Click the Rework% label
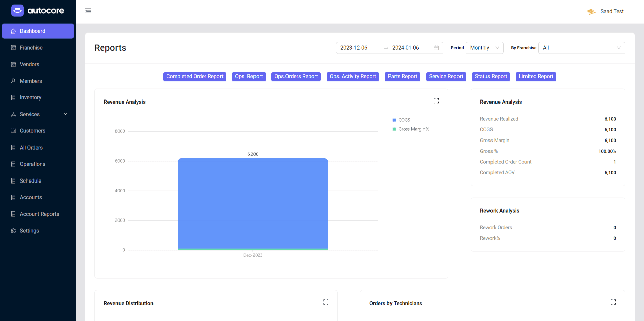Screen dimensions: 644x321 click(x=490, y=238)
